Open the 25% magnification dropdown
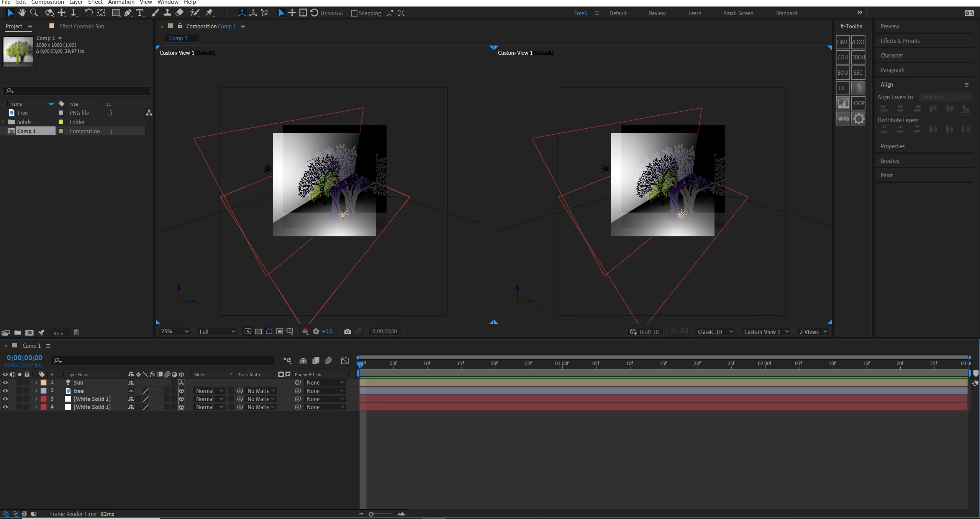The height and width of the screenshot is (519, 980). tap(175, 332)
